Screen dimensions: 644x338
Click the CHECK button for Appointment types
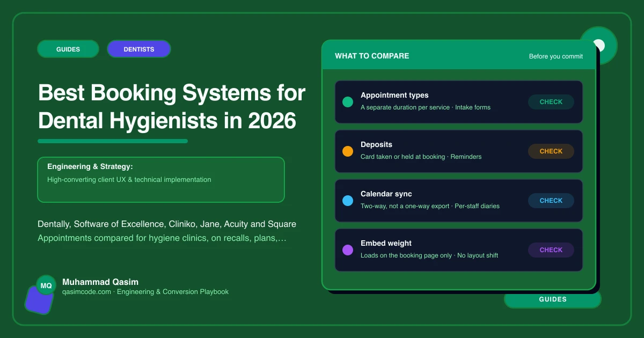[551, 102]
